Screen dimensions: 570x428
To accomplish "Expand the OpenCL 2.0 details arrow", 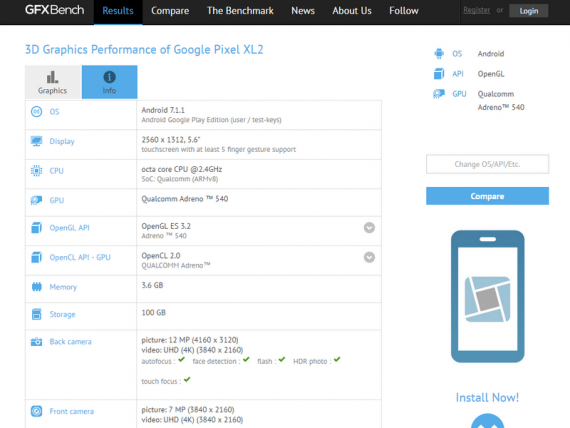I will tap(369, 257).
